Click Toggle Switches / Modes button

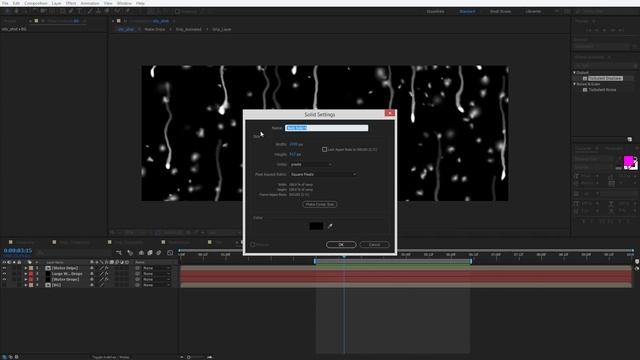(111, 357)
